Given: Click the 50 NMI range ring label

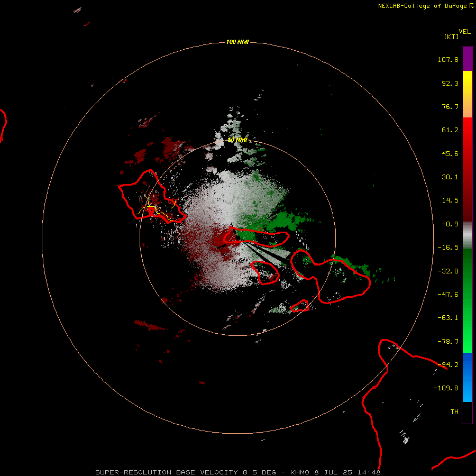Looking at the screenshot, I should click(x=237, y=140).
